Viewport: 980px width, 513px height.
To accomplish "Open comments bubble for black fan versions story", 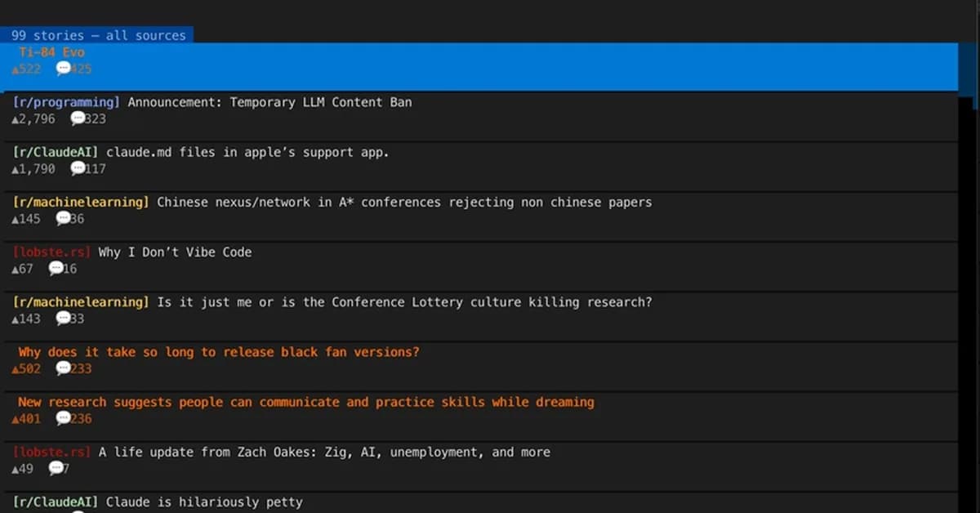I will click(63, 368).
